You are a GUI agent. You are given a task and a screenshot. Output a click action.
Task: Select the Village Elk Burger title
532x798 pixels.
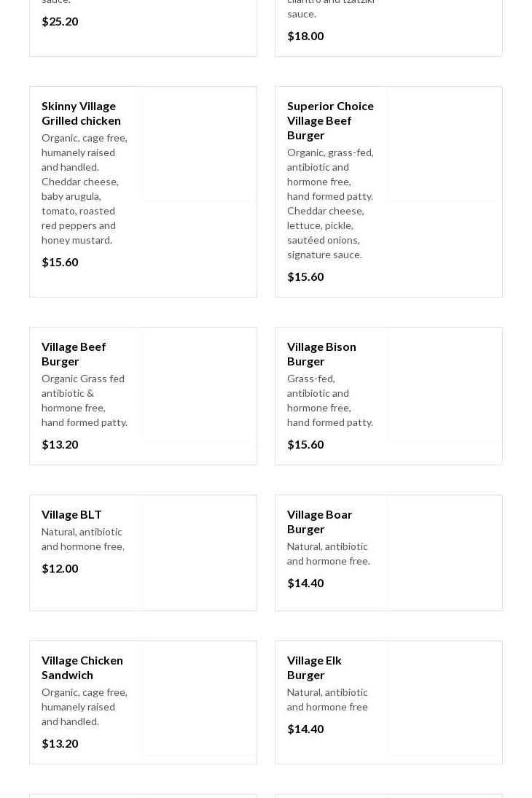point(314,667)
